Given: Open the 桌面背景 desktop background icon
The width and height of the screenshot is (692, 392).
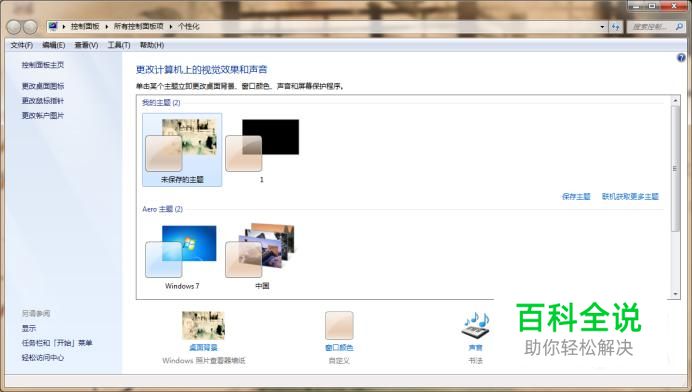Looking at the screenshot, I should click(x=203, y=325).
